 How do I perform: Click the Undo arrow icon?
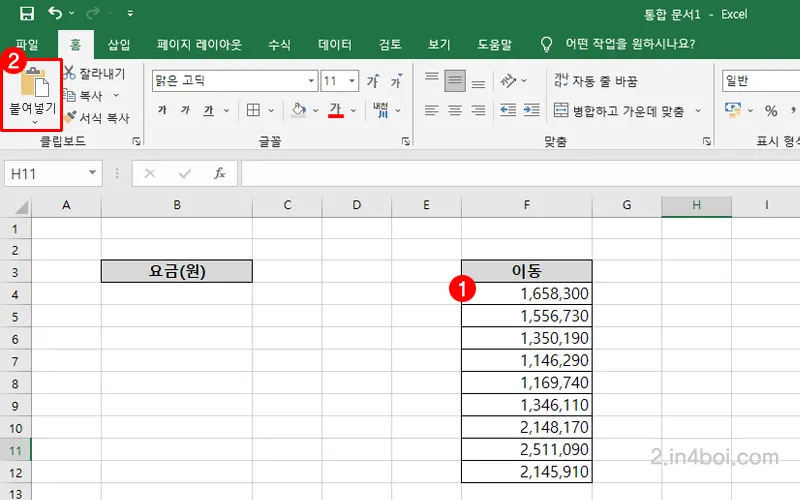click(55, 13)
